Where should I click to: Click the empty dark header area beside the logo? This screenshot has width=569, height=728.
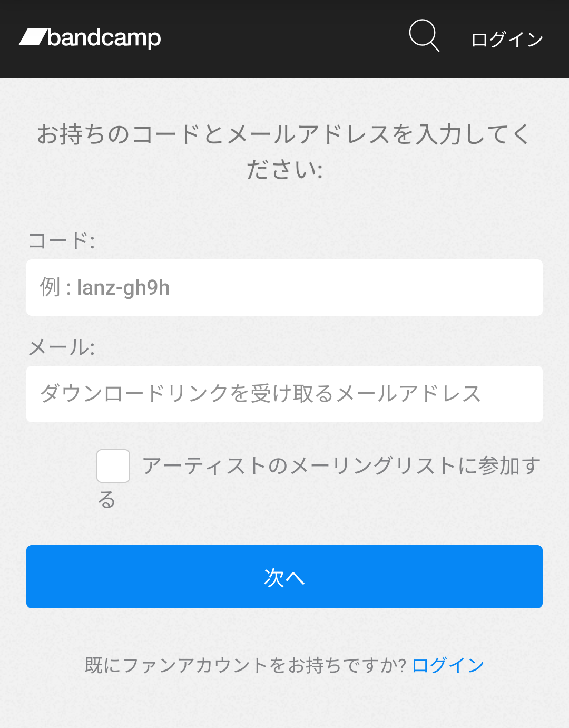coord(284,39)
